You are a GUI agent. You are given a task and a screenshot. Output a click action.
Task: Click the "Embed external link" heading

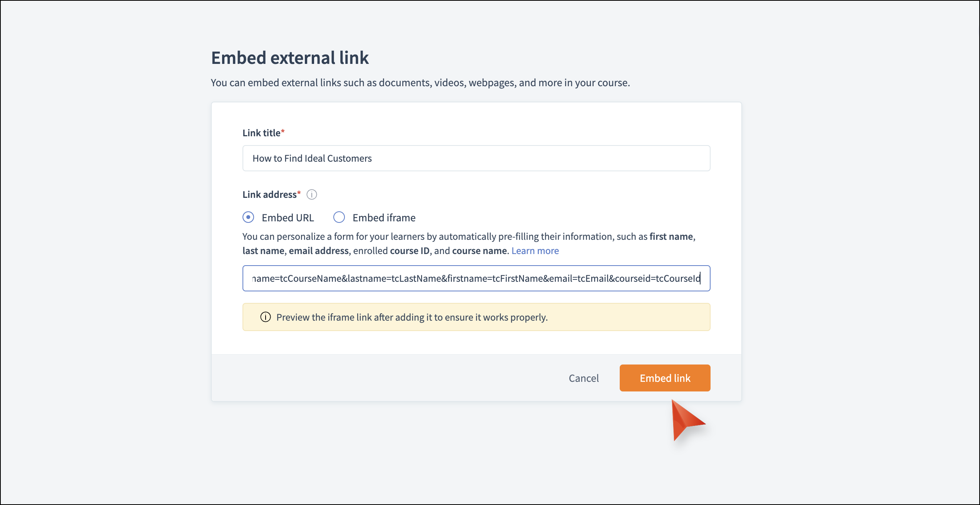coord(290,58)
